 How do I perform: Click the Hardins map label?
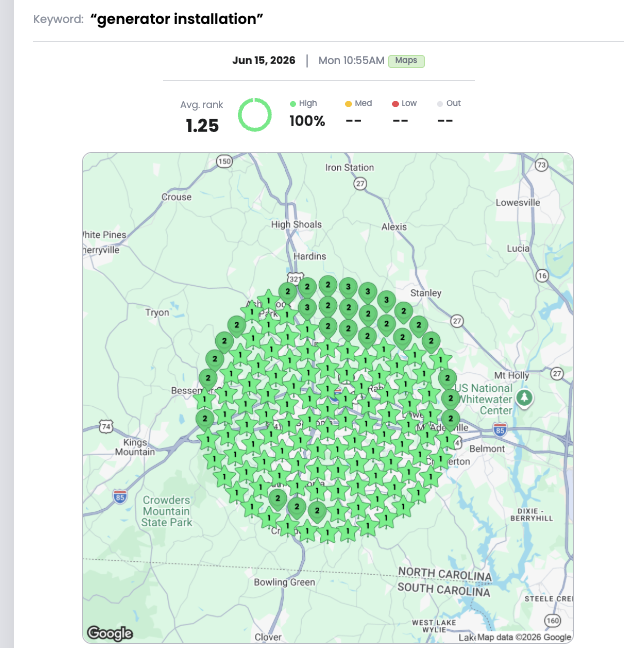(x=310, y=256)
